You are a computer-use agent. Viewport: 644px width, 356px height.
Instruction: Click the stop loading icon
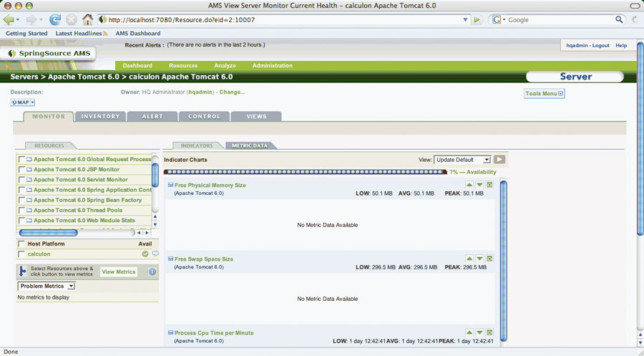click(x=72, y=19)
